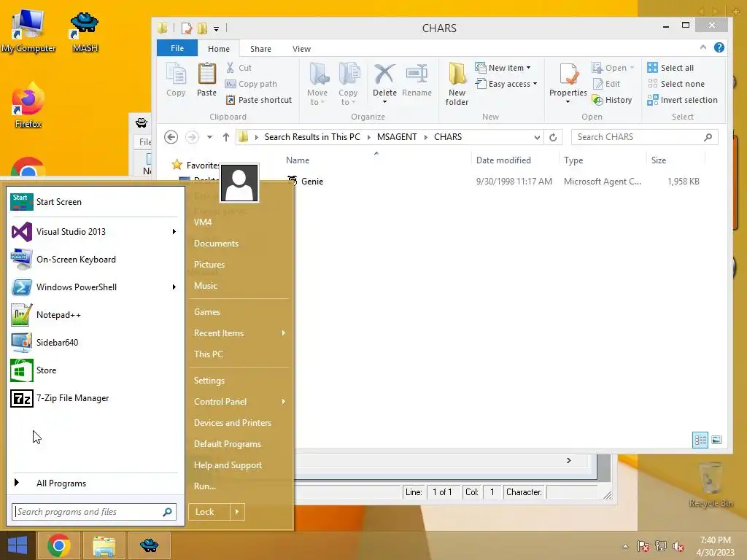Open Explorer Help question mark icon
The image size is (747, 560).
719,47
